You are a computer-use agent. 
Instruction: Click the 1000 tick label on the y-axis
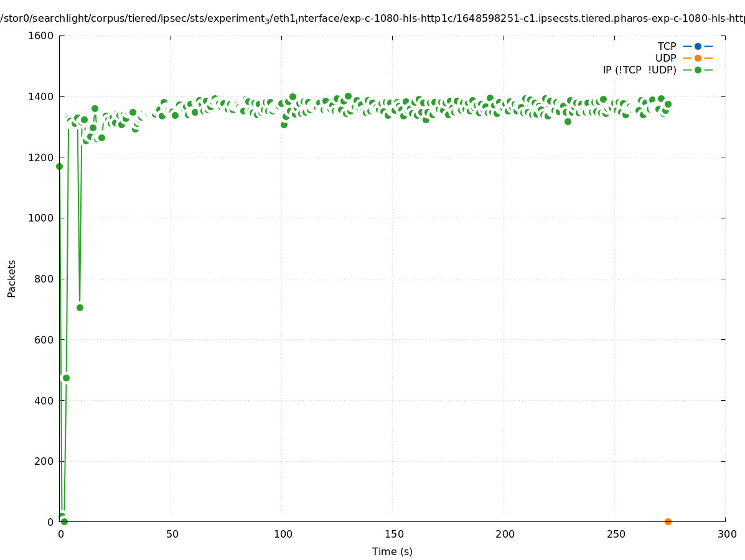click(41, 218)
